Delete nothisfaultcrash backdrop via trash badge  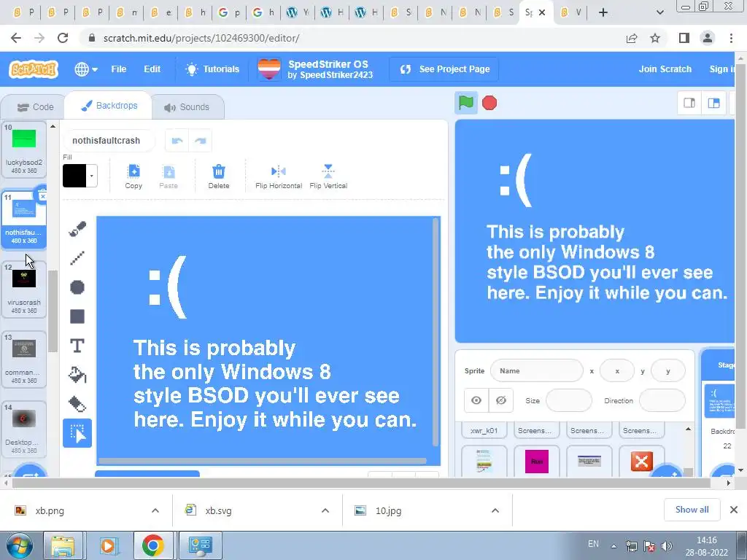coord(42,195)
